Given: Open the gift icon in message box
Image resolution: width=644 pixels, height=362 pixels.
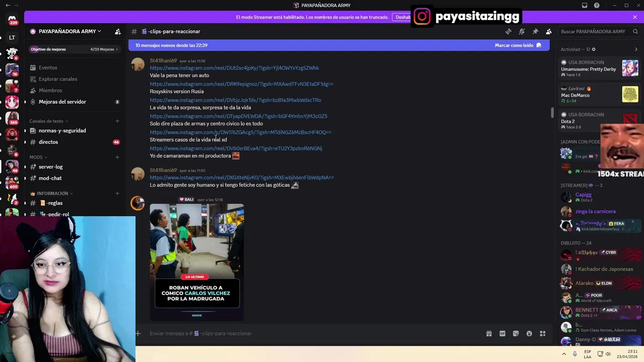Looking at the screenshot, I should [x=489, y=333].
